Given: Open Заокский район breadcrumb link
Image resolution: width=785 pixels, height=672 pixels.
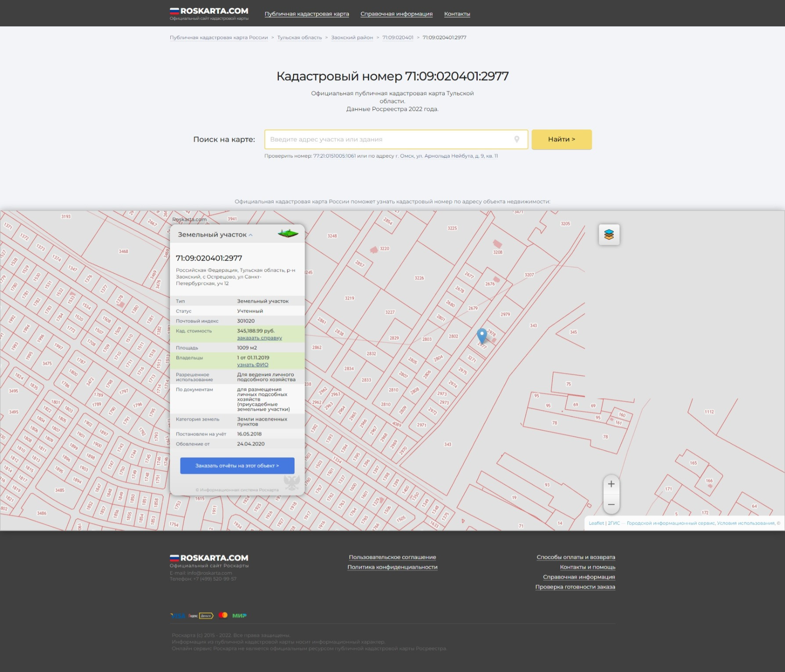Looking at the screenshot, I should [352, 38].
